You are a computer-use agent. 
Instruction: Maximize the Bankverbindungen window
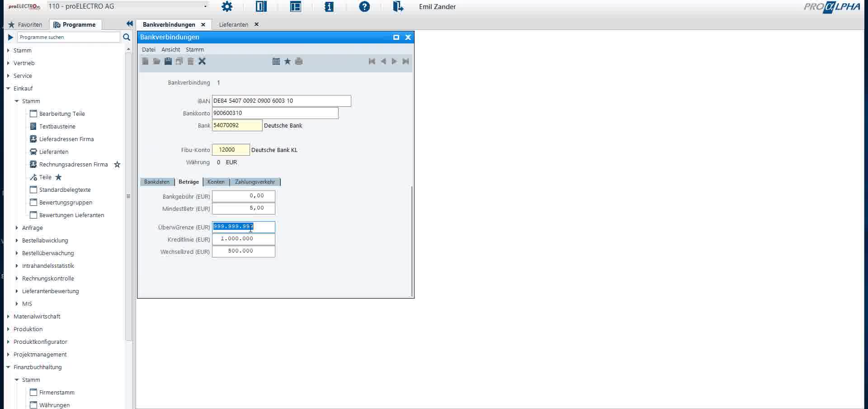[396, 37]
